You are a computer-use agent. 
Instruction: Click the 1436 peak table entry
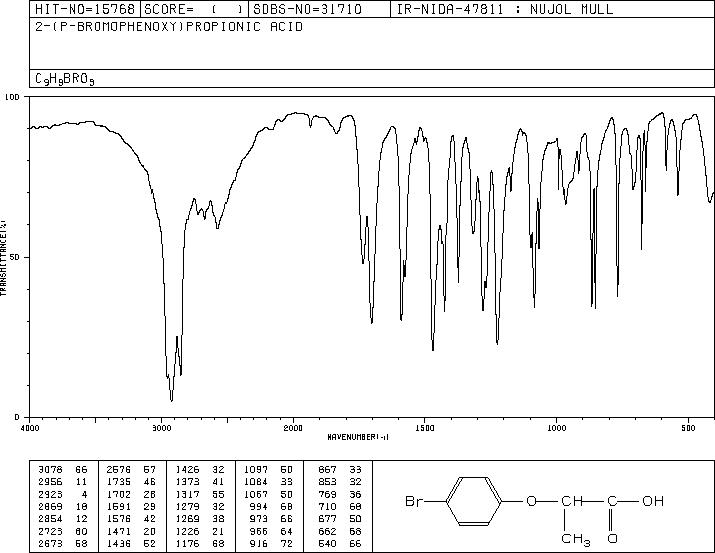[x=119, y=544]
